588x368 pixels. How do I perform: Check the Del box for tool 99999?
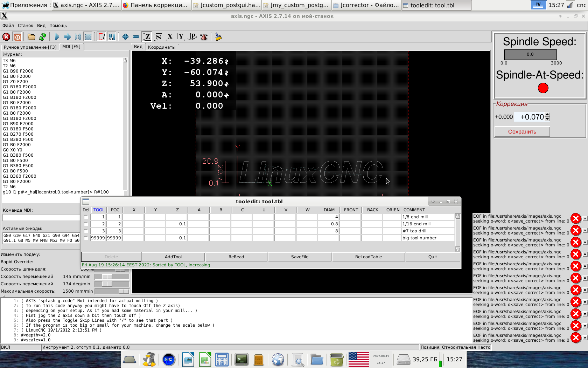click(x=86, y=238)
